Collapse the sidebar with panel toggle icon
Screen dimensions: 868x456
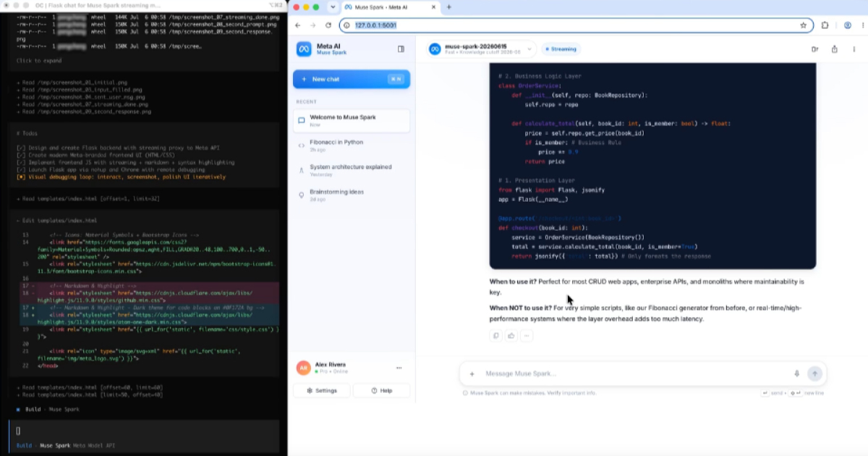tap(401, 49)
